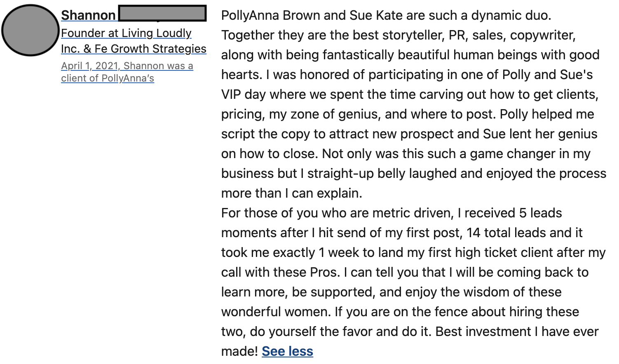Open Shannon's circular profile picture
Image resolution: width=619 pixels, height=364 pixels.
coord(30,30)
